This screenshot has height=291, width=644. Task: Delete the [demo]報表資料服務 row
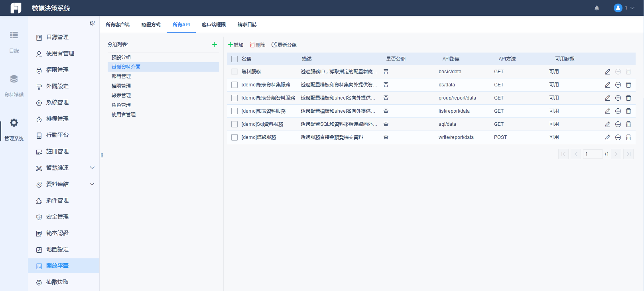[x=628, y=111]
